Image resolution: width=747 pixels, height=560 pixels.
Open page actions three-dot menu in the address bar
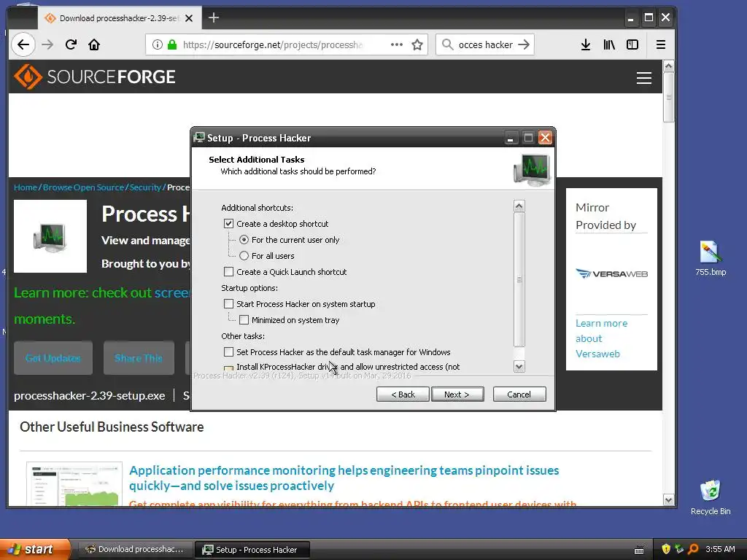point(396,44)
